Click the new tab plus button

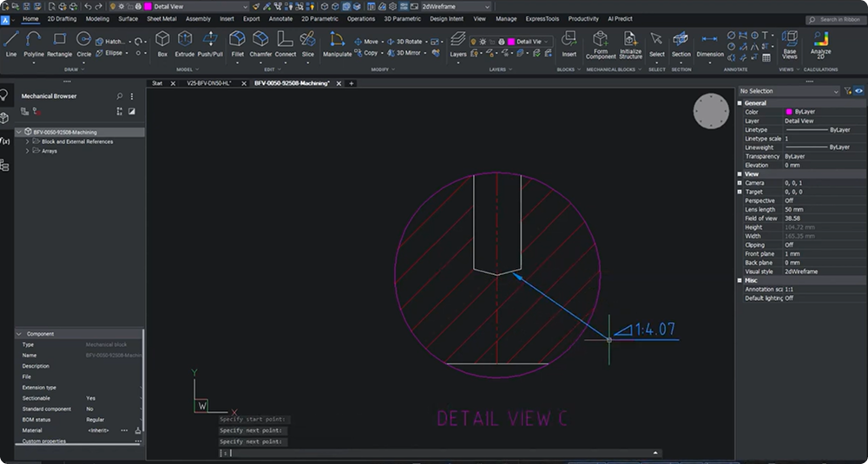click(352, 83)
